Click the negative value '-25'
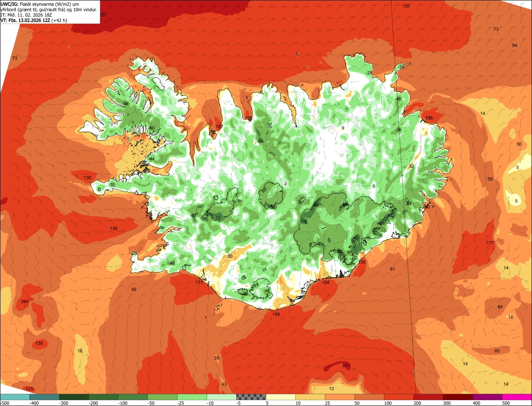532x406 pixels. (x=369, y=73)
